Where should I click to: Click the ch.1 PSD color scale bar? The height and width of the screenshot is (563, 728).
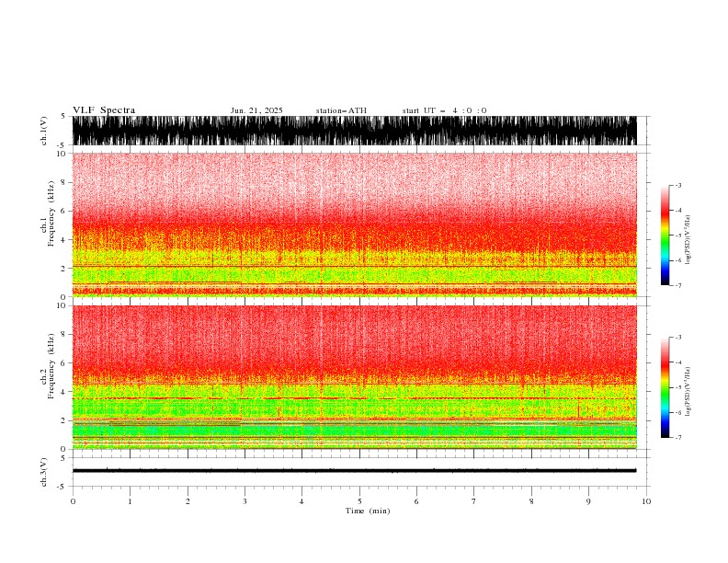[x=665, y=235]
